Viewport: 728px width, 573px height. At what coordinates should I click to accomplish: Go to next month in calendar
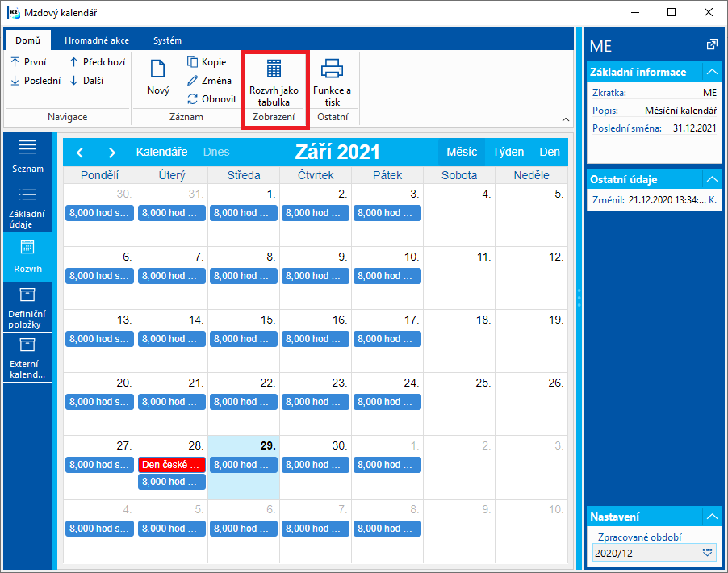click(x=111, y=153)
